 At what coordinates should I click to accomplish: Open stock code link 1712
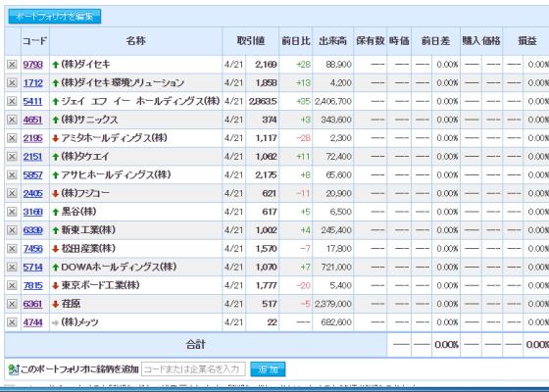pos(33,83)
